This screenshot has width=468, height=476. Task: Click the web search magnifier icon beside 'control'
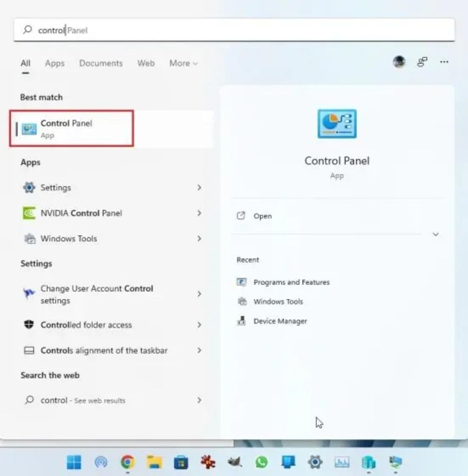coord(29,400)
